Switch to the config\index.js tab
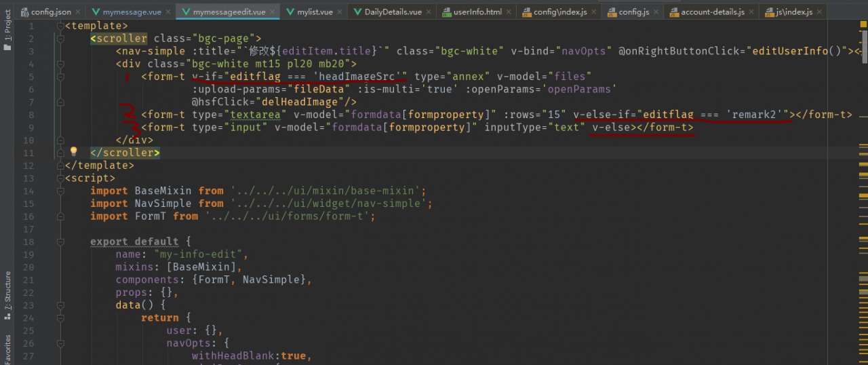The image size is (868, 365). point(560,12)
